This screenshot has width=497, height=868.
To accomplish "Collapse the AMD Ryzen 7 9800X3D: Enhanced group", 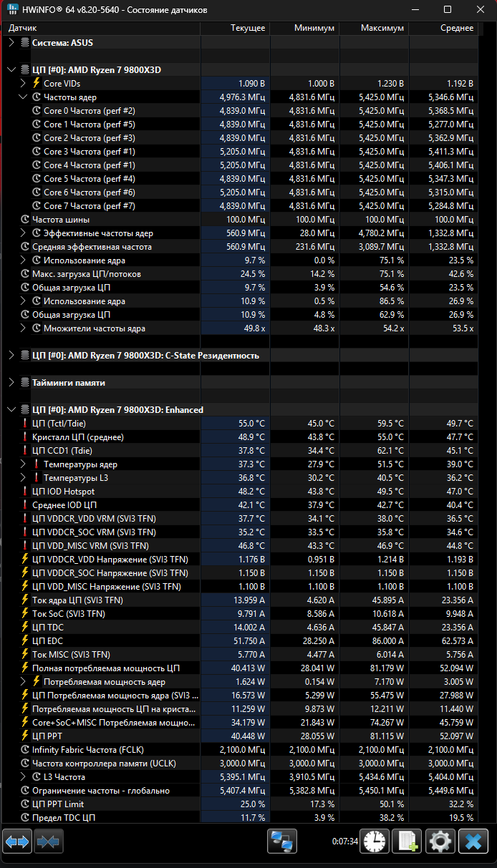I will [11, 410].
